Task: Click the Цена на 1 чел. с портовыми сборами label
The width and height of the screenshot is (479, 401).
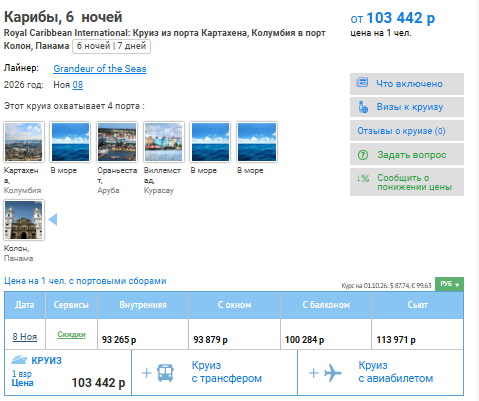Action: 85,281
